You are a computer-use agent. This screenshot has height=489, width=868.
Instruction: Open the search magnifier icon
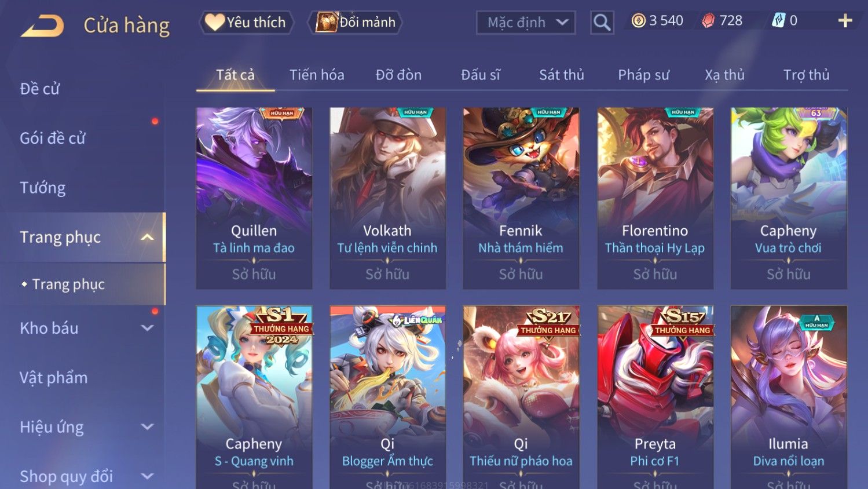coord(602,23)
